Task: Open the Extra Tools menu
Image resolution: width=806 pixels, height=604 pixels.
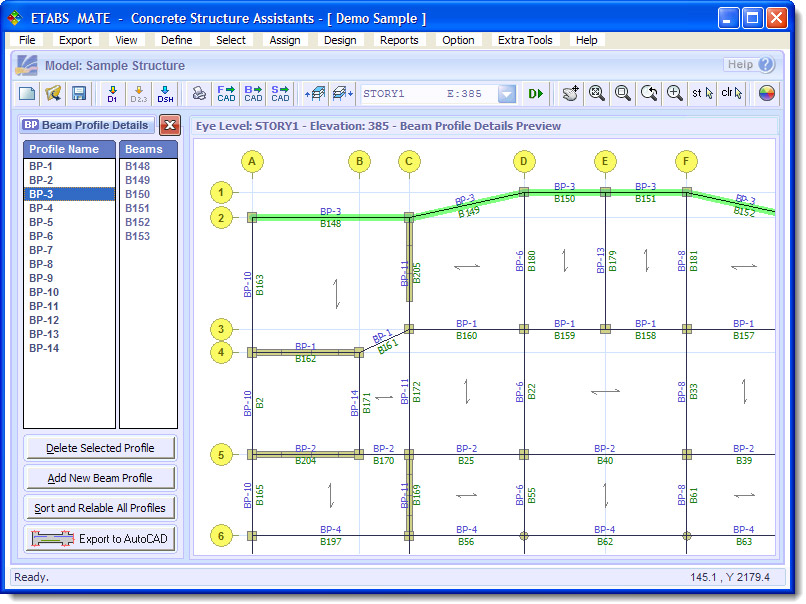Action: click(x=524, y=40)
